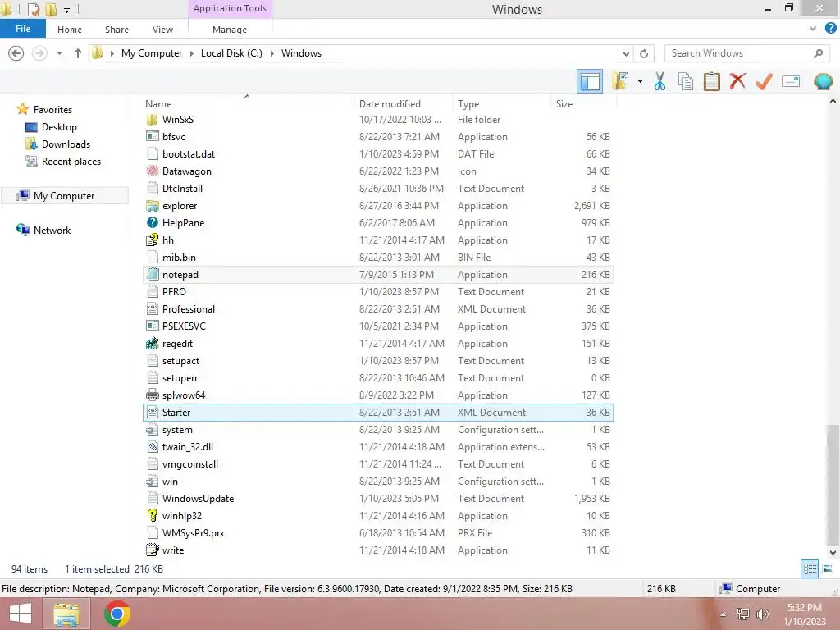The image size is (840, 630).
Task: Click the quick access Properties icon
Action: click(33, 9)
